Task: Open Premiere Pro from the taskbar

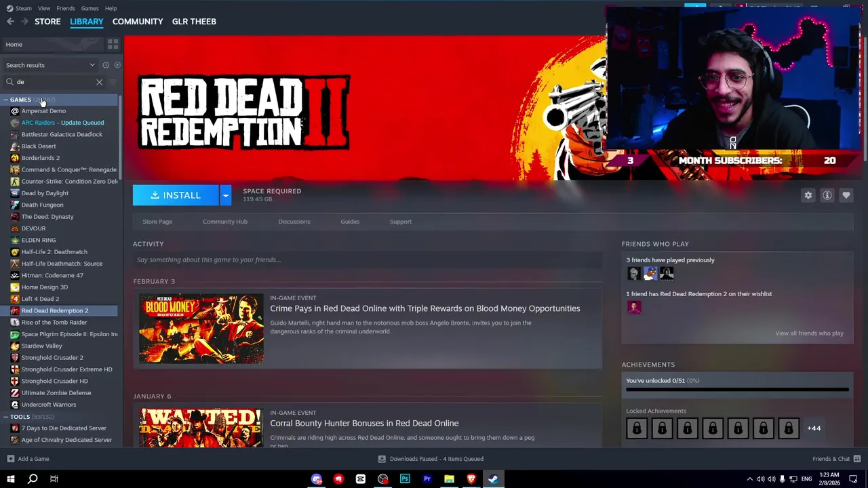Action: point(427,479)
